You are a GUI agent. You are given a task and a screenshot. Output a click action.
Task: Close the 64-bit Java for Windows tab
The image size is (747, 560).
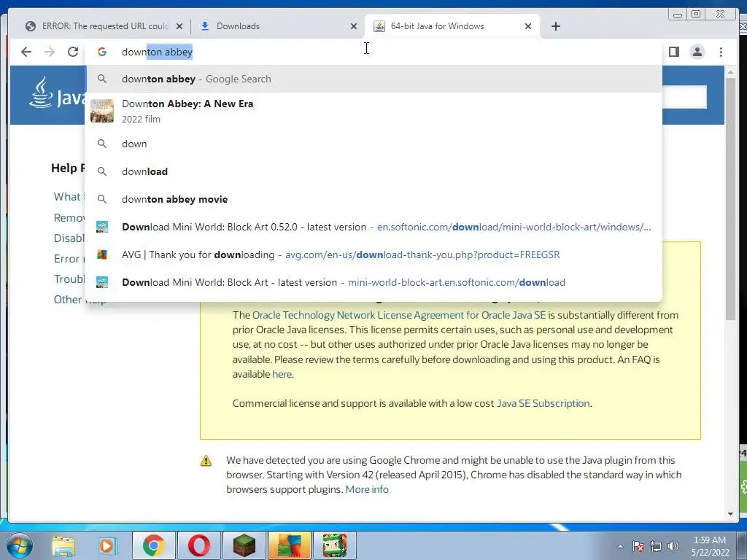coord(528,26)
